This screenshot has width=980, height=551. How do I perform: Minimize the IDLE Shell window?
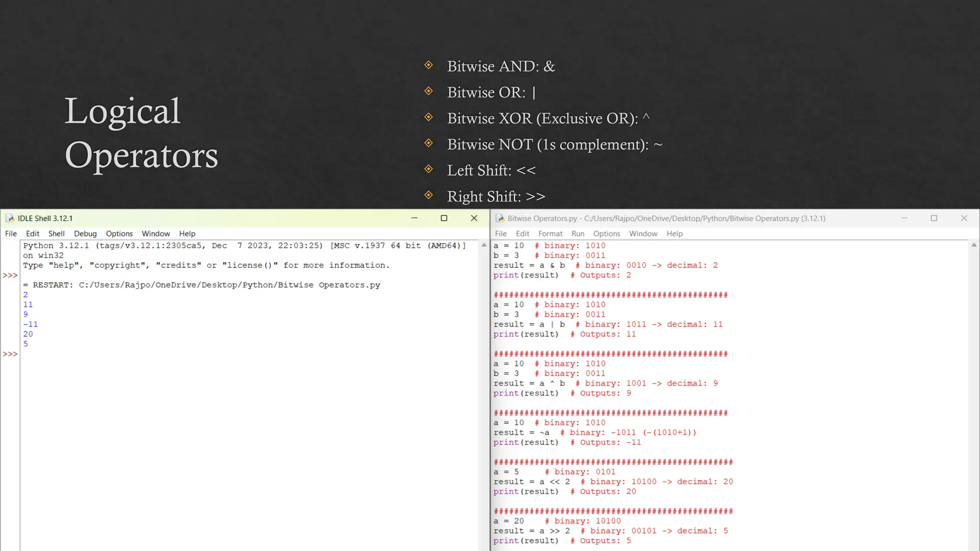pos(414,218)
